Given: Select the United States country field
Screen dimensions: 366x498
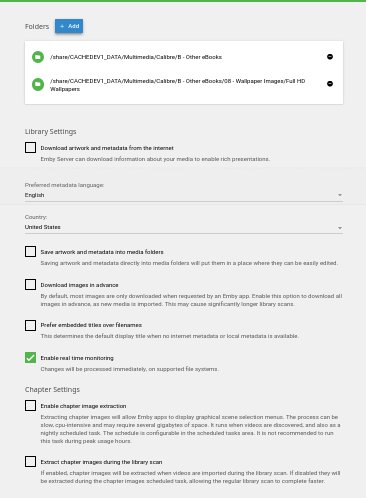Looking at the screenshot, I should 184,227.
